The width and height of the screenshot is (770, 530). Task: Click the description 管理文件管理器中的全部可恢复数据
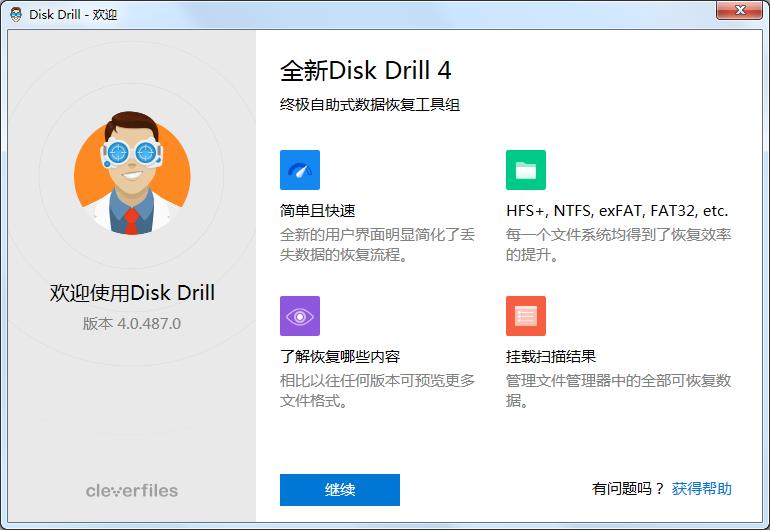coord(618,391)
